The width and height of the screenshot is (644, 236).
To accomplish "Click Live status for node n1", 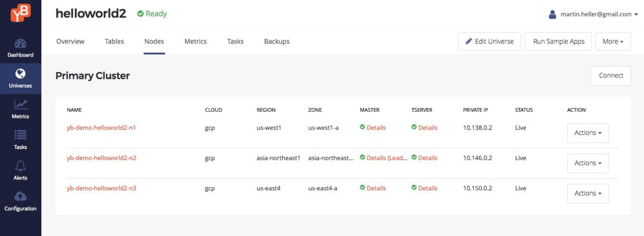I will [x=521, y=128].
